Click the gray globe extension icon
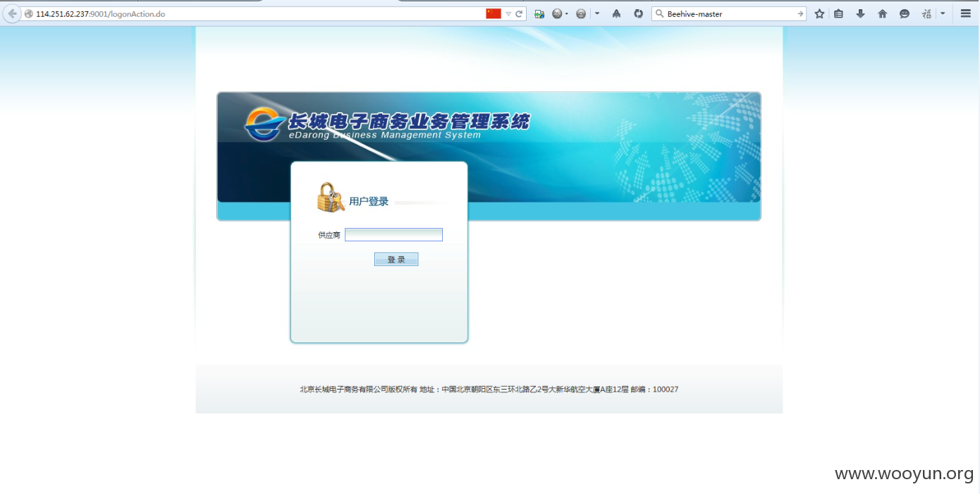Viewport: 980px width, 494px height. 557,13
